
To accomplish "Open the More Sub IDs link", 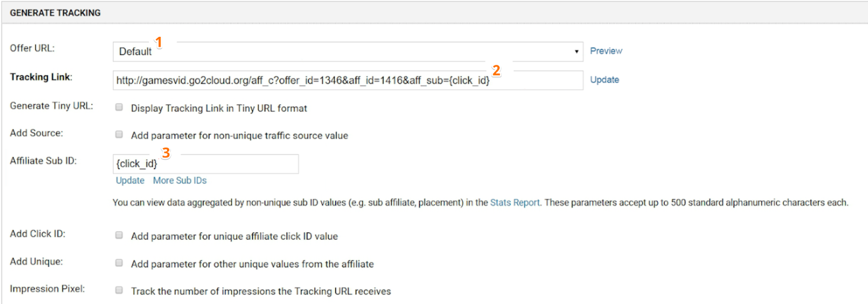I will pos(180,181).
